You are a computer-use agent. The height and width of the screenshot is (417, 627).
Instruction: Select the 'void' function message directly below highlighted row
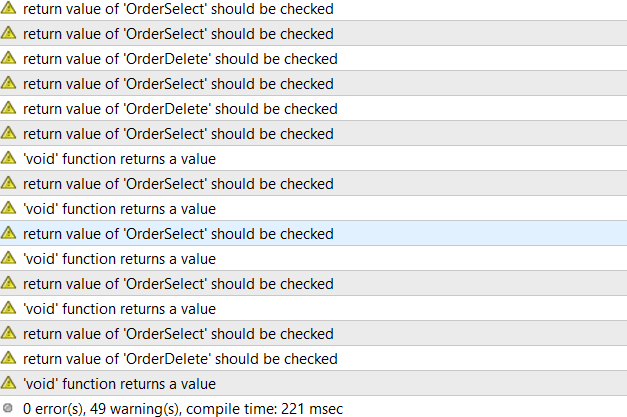(120, 259)
